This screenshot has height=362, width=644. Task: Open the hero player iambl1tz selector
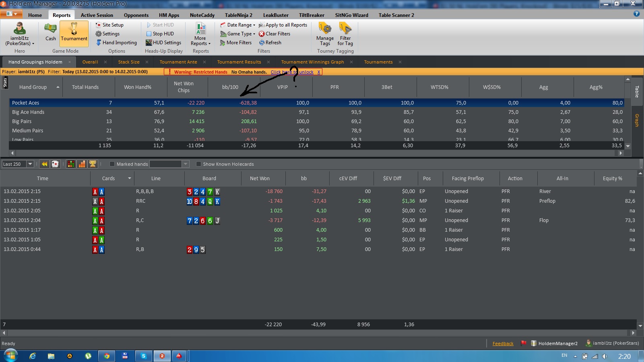(x=19, y=34)
